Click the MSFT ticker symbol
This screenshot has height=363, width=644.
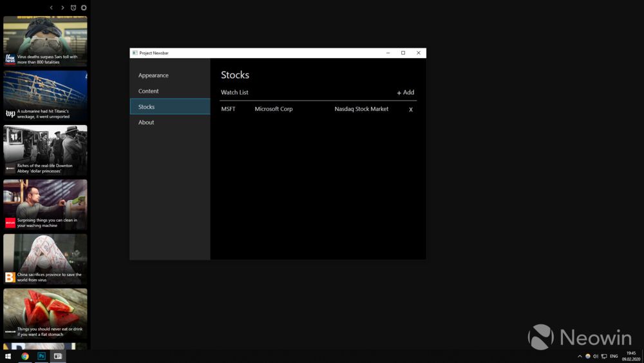229,109
